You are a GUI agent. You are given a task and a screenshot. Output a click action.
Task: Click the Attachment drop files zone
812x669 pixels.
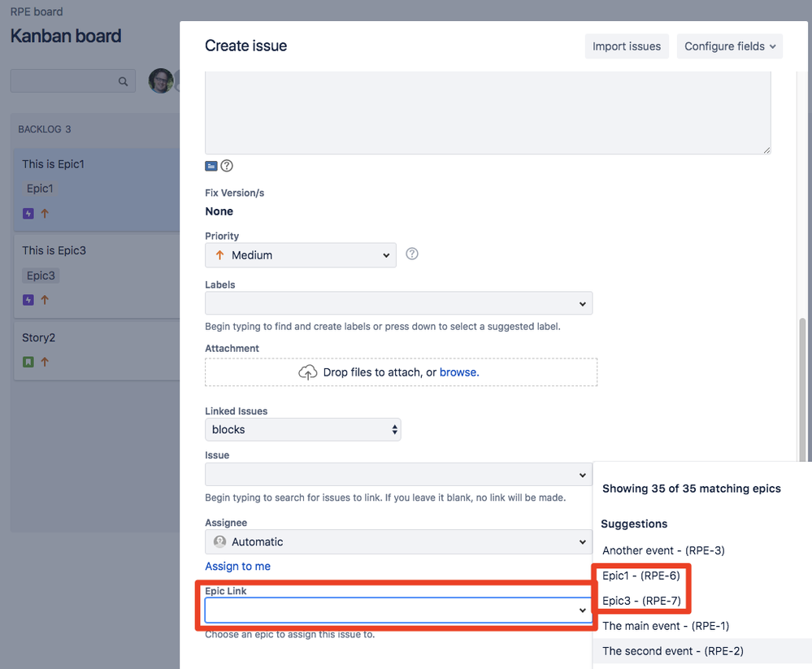(401, 372)
